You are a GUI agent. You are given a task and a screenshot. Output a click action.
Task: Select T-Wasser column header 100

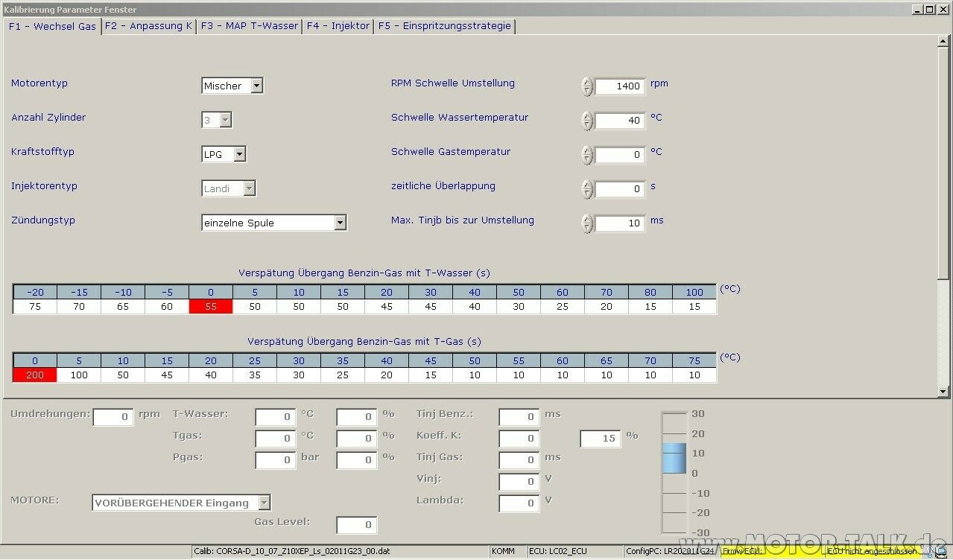coord(694,292)
